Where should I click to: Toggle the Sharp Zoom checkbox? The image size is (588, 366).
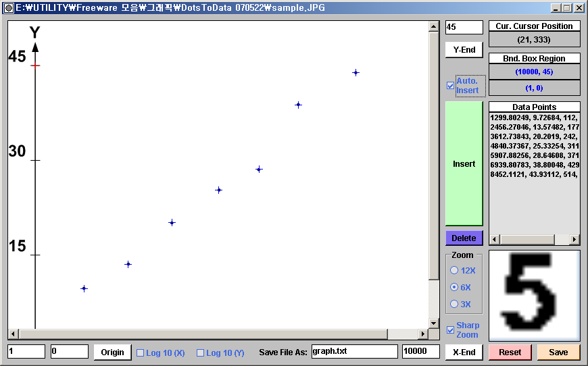coord(450,330)
